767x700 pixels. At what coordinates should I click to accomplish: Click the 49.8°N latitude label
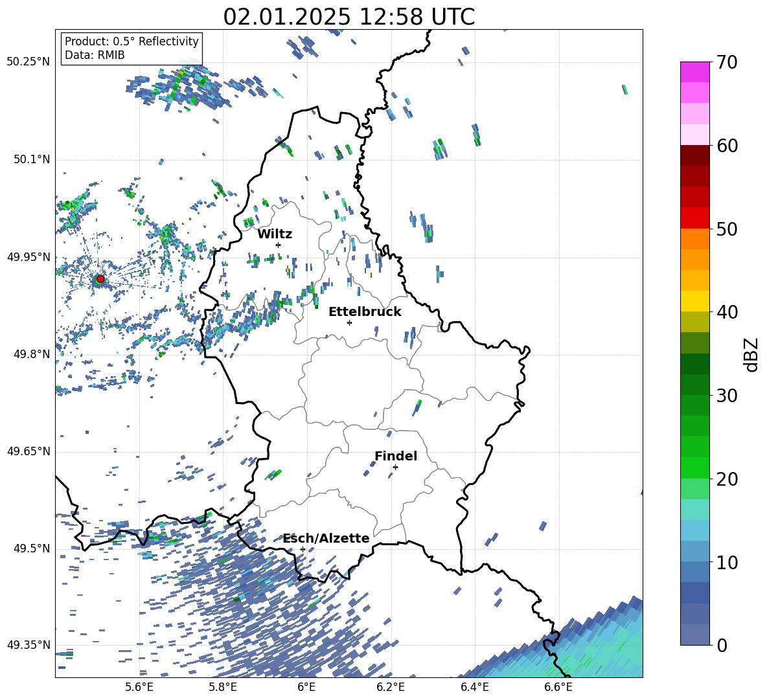tap(32, 354)
